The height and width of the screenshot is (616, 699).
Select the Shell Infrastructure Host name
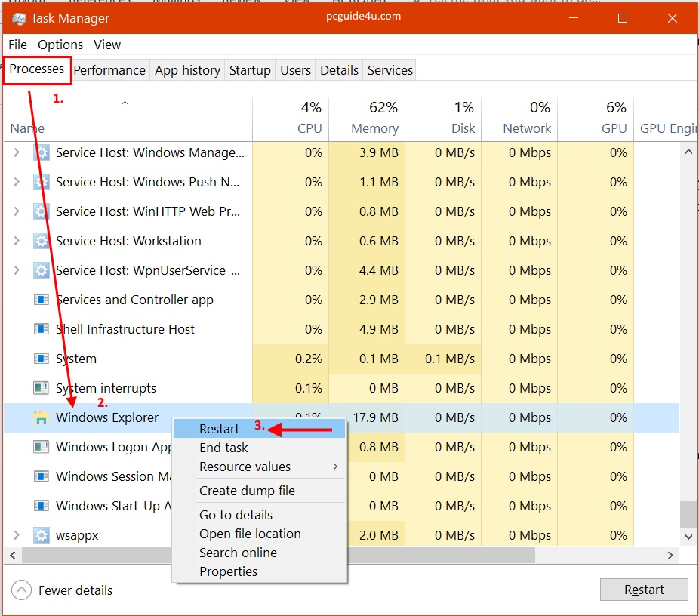point(125,329)
